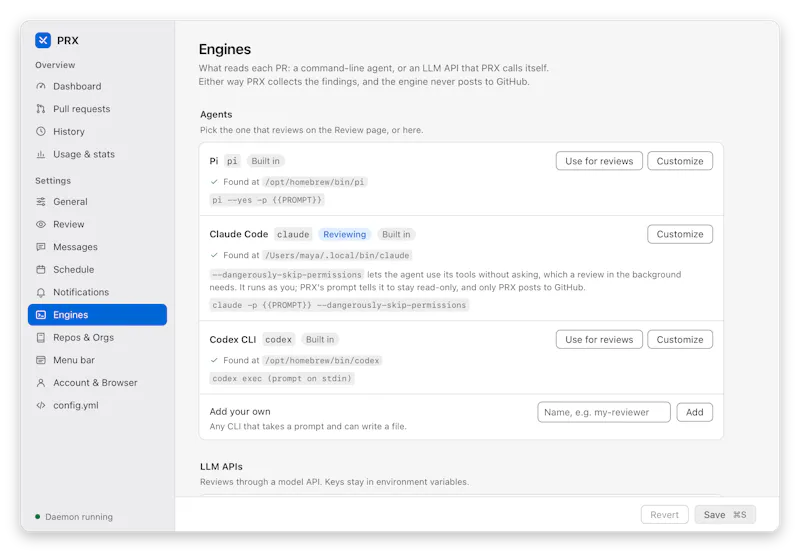Image resolution: width=800 pixels, height=552 pixels.
Task: Click the custom agent name input field
Action: [x=604, y=412]
